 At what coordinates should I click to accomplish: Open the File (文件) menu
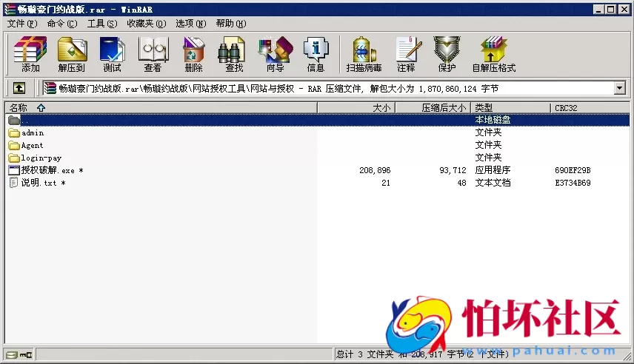[x=21, y=24]
